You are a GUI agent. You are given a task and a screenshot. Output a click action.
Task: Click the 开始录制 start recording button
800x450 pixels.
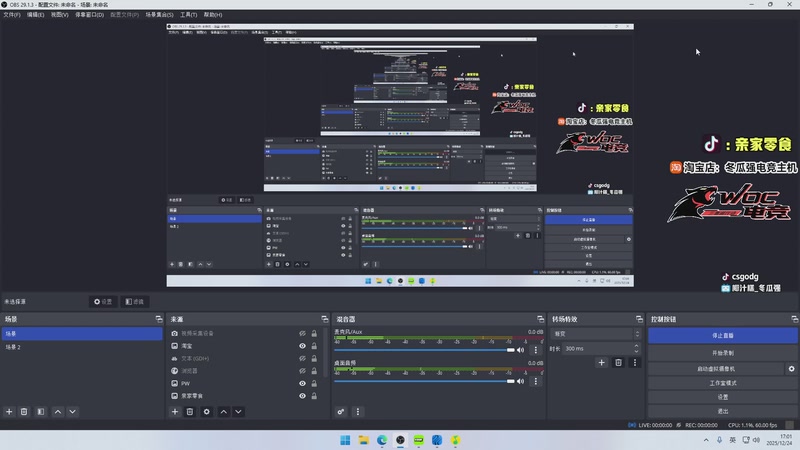click(x=722, y=353)
